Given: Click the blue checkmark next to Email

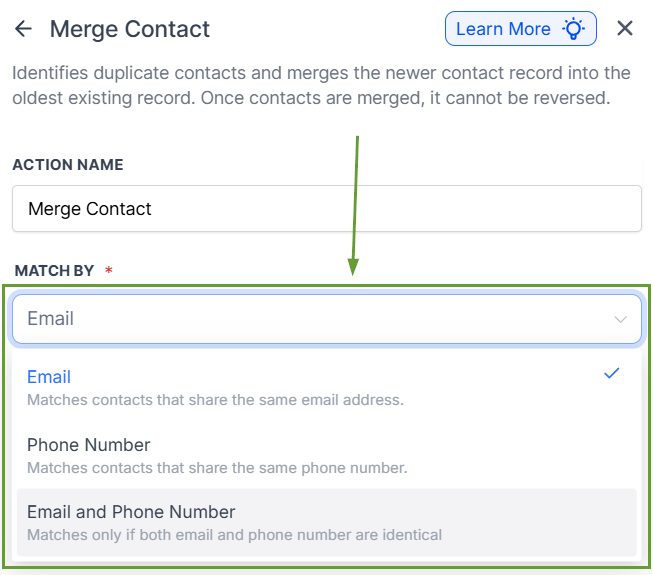Looking at the screenshot, I should [612, 374].
